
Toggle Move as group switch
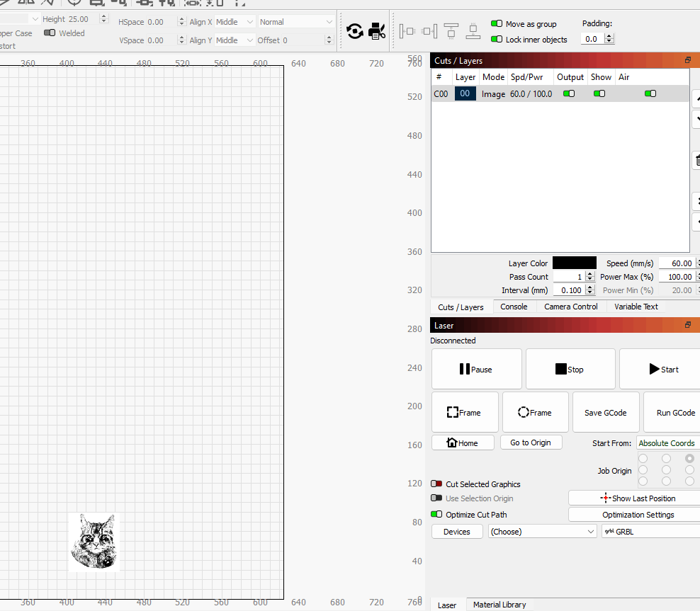pos(497,24)
